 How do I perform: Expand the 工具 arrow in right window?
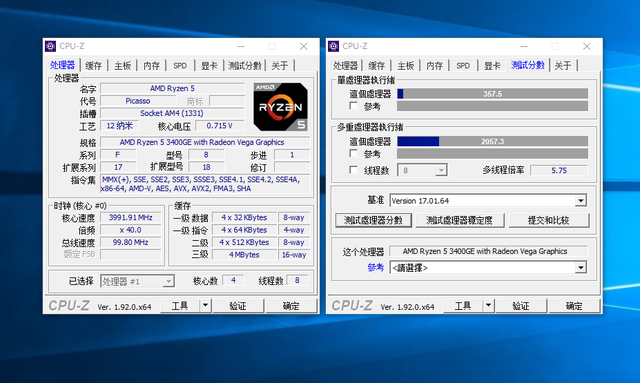pos(488,305)
